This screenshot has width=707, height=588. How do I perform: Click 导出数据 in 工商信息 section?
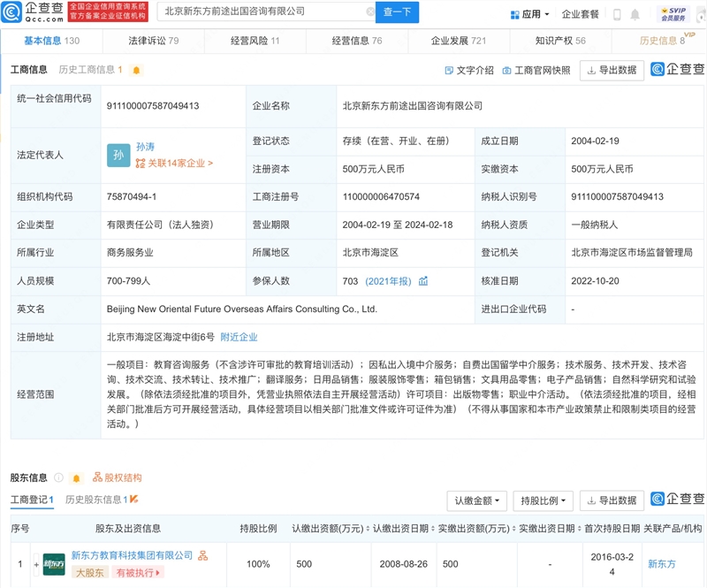(x=612, y=71)
